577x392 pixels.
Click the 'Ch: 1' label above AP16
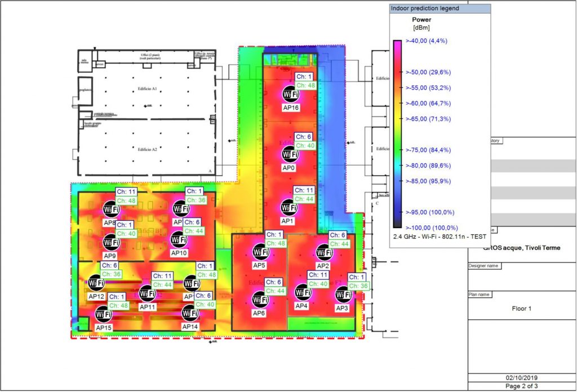pos(304,77)
